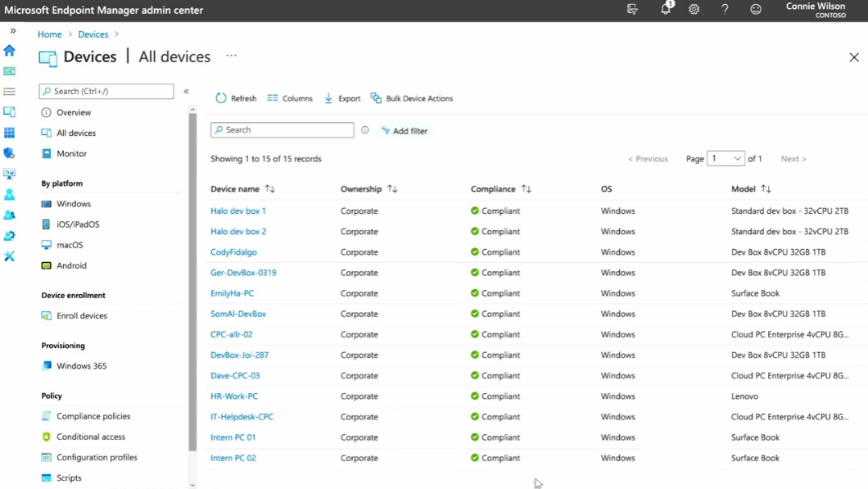Select Windows 365 under Provisioning
The height and width of the screenshot is (489, 868).
point(81,366)
